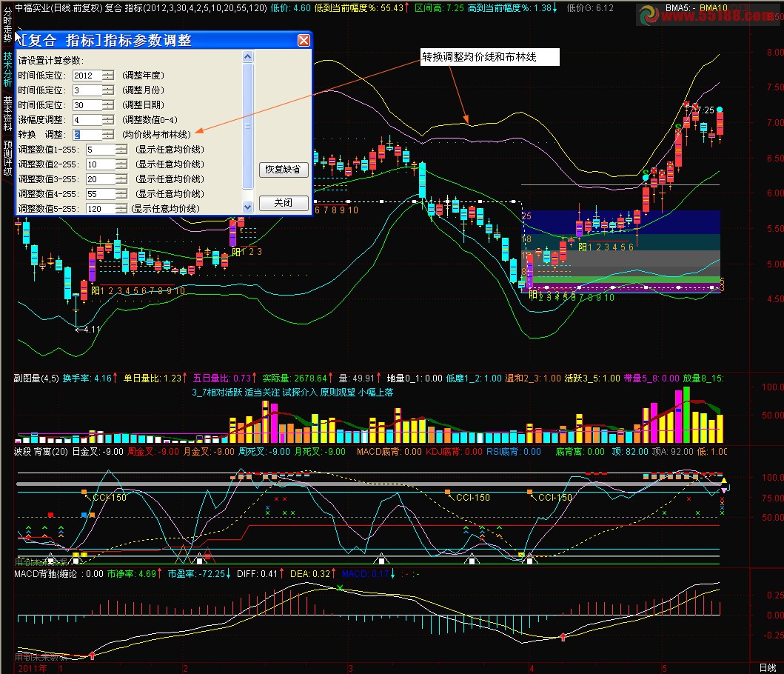Click the 55188 swirl logo icon
This screenshot has width=784, height=674.
tap(649, 14)
